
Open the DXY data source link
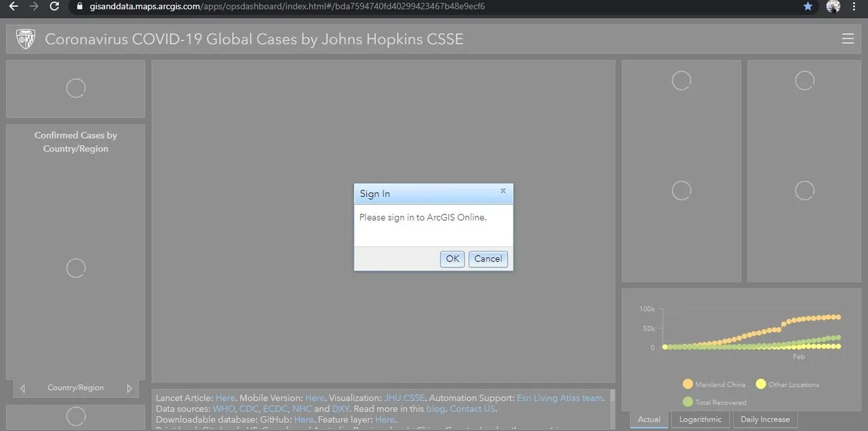click(x=340, y=409)
